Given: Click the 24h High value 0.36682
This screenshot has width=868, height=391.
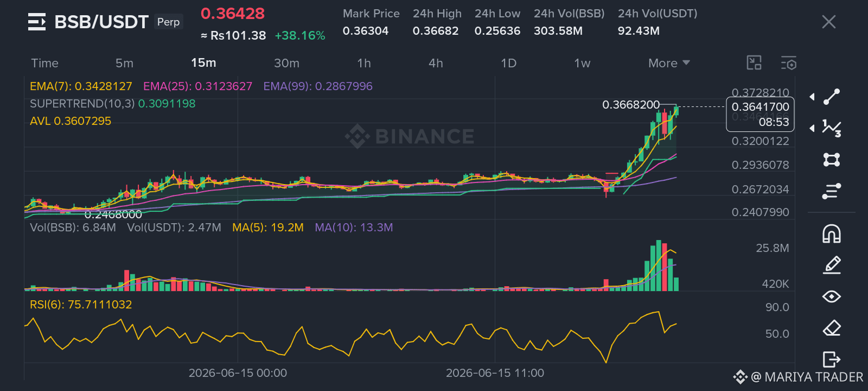Looking at the screenshot, I should click(436, 31).
